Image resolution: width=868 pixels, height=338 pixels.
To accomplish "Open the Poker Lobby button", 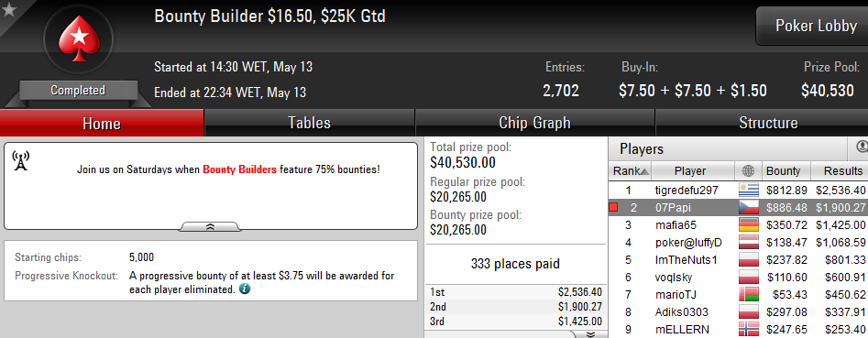I will (x=816, y=26).
